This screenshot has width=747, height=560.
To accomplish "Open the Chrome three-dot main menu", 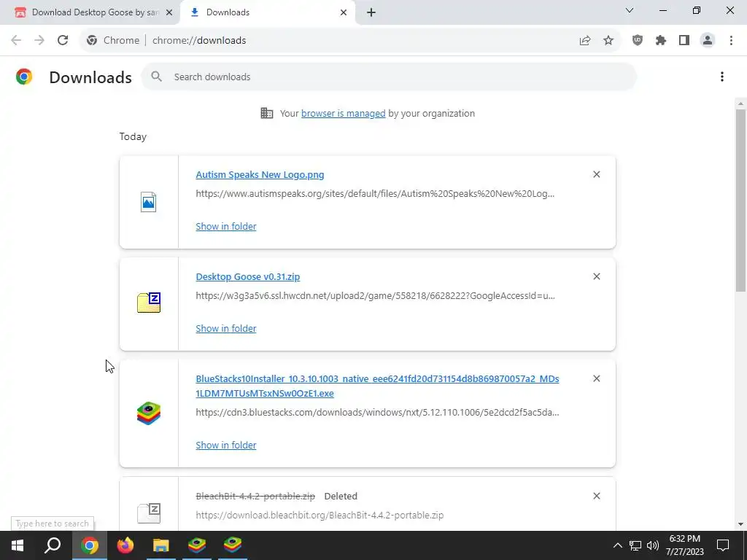I will coord(731,41).
